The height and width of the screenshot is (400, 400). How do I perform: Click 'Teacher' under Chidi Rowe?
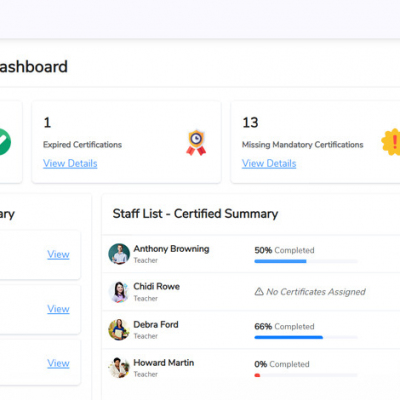click(x=146, y=298)
